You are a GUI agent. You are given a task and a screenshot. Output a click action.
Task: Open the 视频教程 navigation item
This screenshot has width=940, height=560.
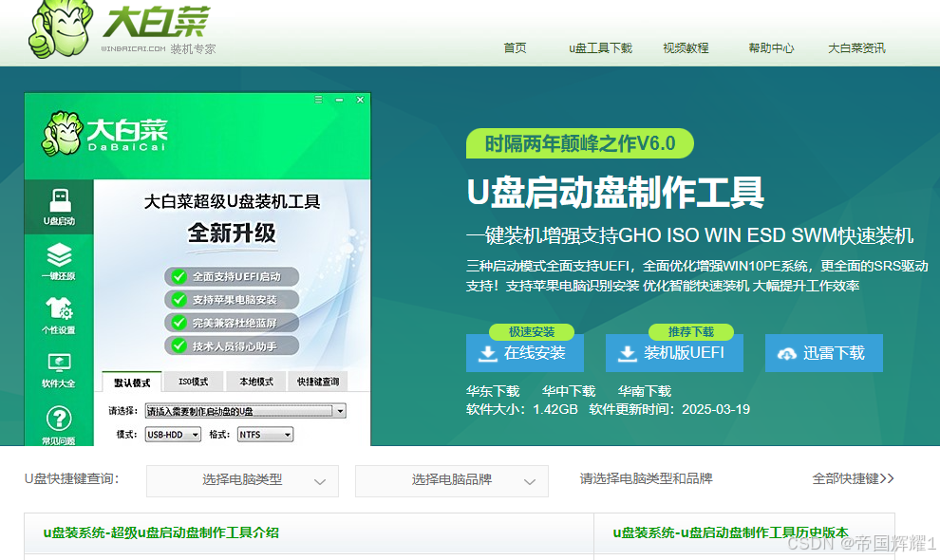pyautogui.click(x=686, y=48)
